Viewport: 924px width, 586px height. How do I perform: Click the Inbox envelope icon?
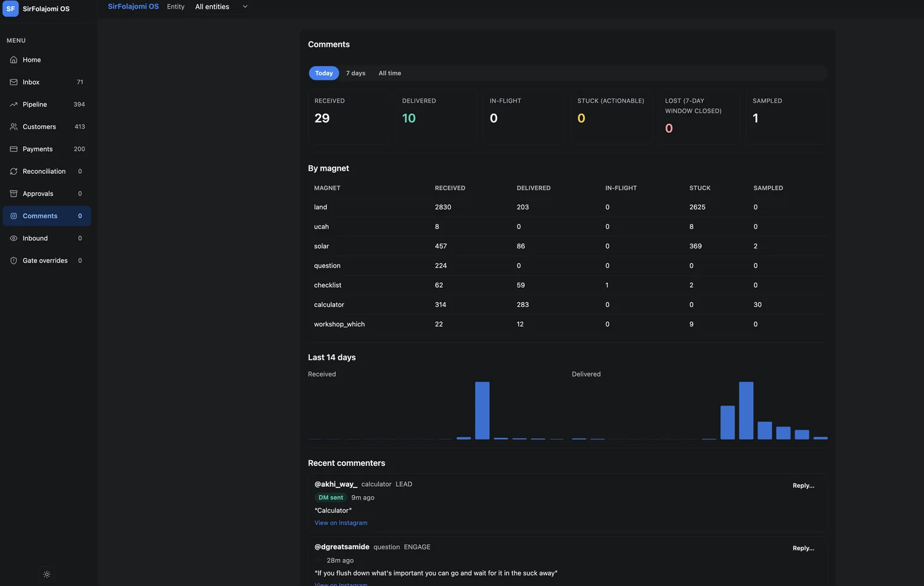(x=14, y=82)
